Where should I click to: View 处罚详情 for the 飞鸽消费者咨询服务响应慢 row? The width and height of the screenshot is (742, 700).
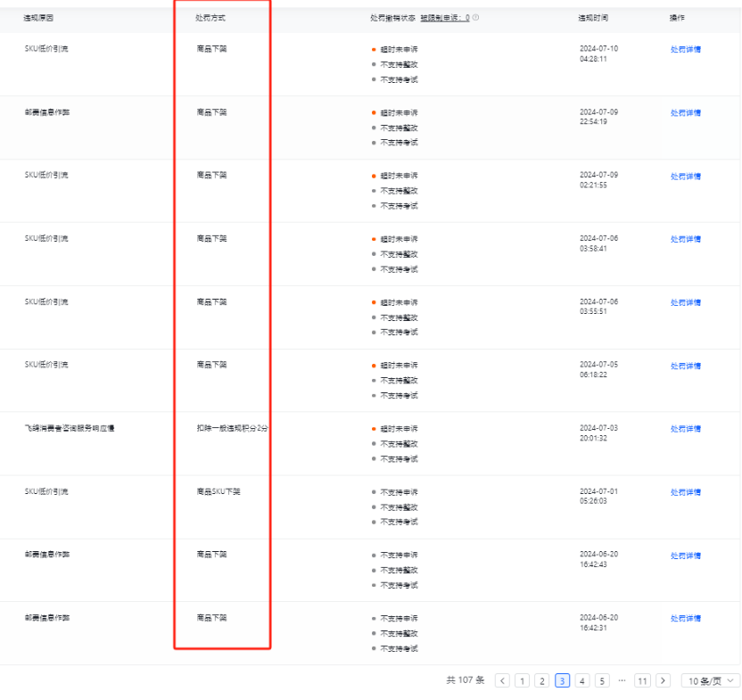[686, 429]
